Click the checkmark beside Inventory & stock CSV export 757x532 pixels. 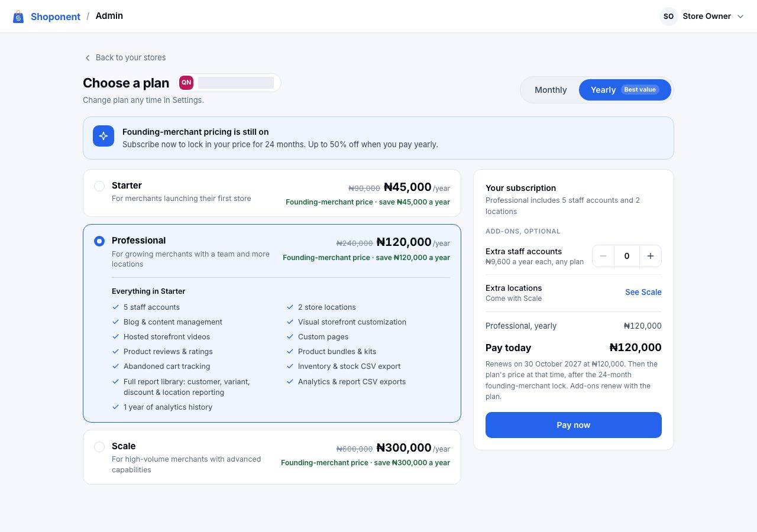point(290,366)
